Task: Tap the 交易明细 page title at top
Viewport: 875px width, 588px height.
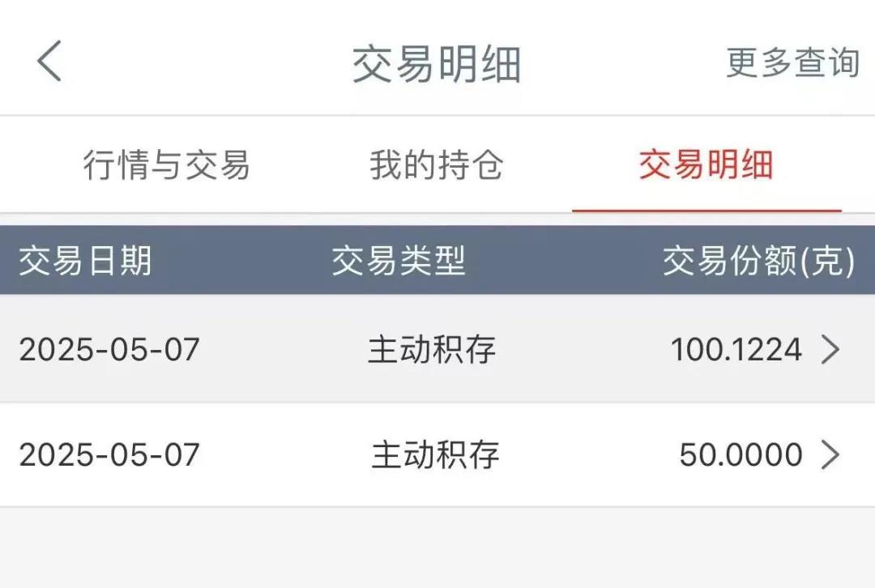Action: click(437, 64)
